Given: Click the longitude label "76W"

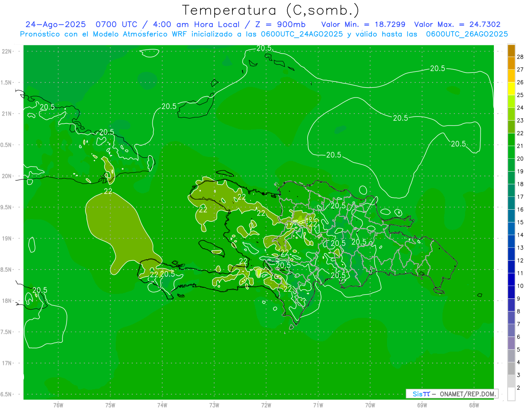Looking at the screenshot, I should pos(58,405).
